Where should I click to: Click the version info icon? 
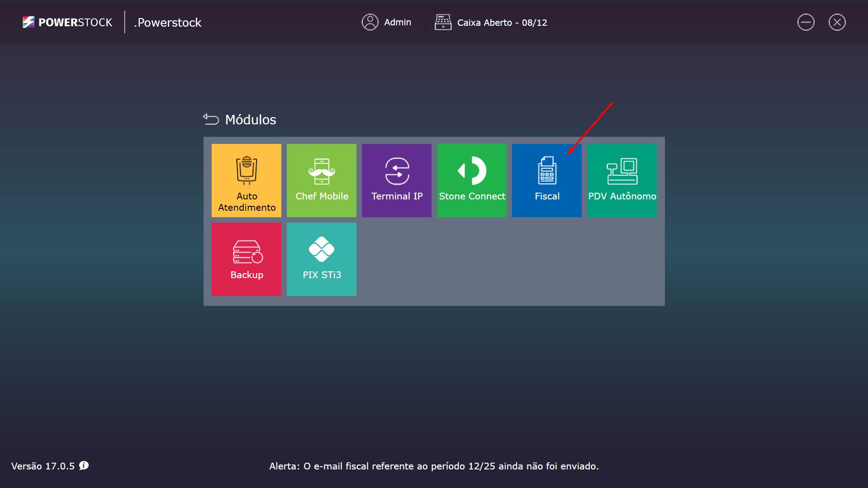84,465
